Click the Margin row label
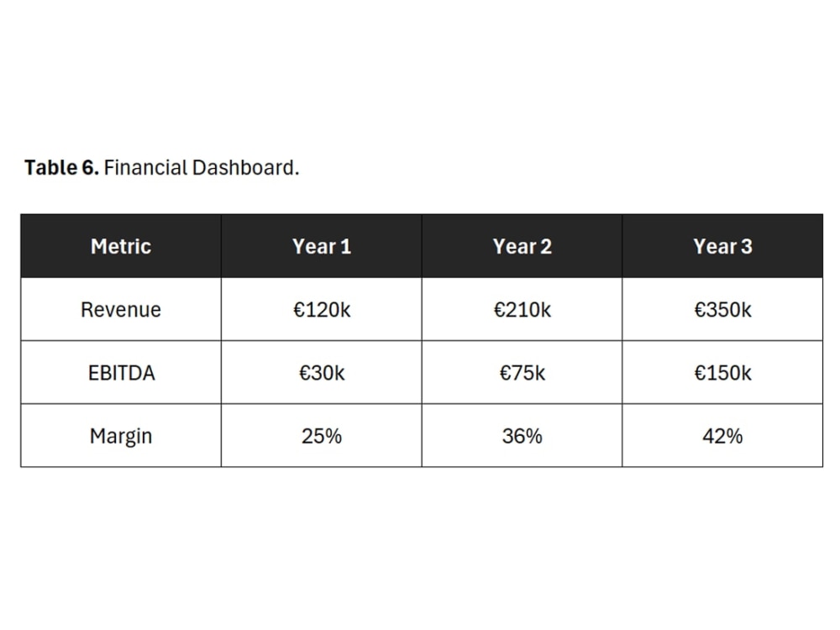The image size is (840, 630). [121, 437]
